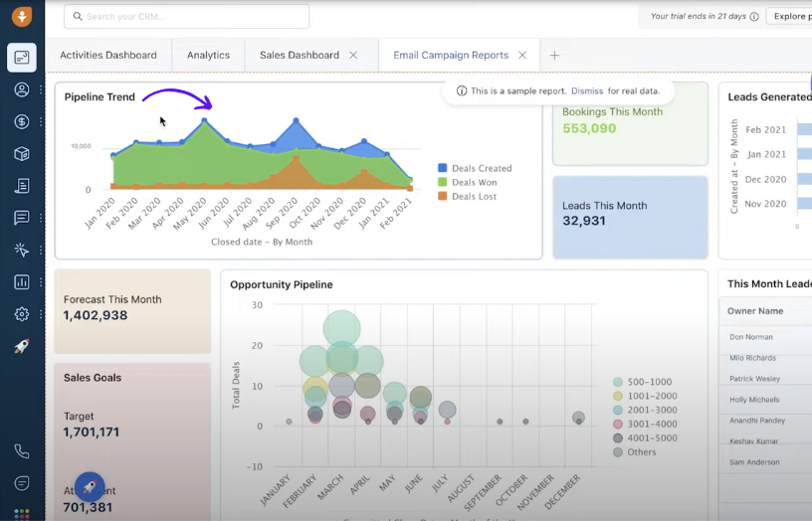This screenshot has width=812, height=521.
Task: Click the Owner Name column header
Action: pos(755,311)
